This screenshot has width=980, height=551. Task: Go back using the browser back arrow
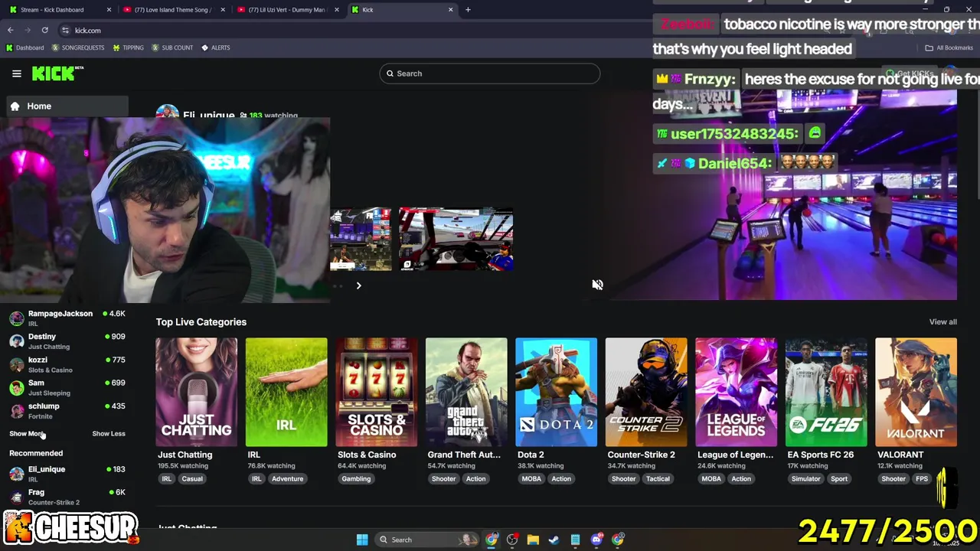coord(11,31)
